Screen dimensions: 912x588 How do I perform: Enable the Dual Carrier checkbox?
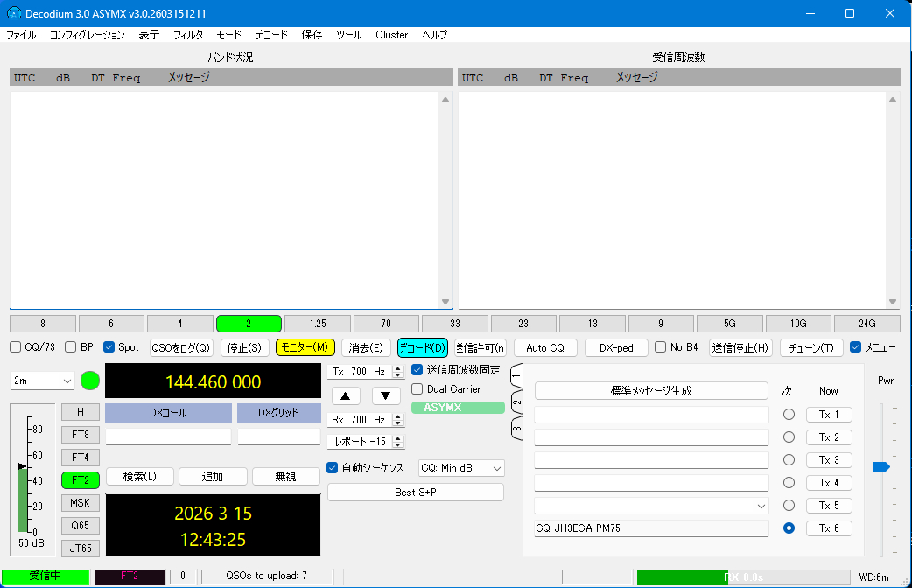(417, 389)
